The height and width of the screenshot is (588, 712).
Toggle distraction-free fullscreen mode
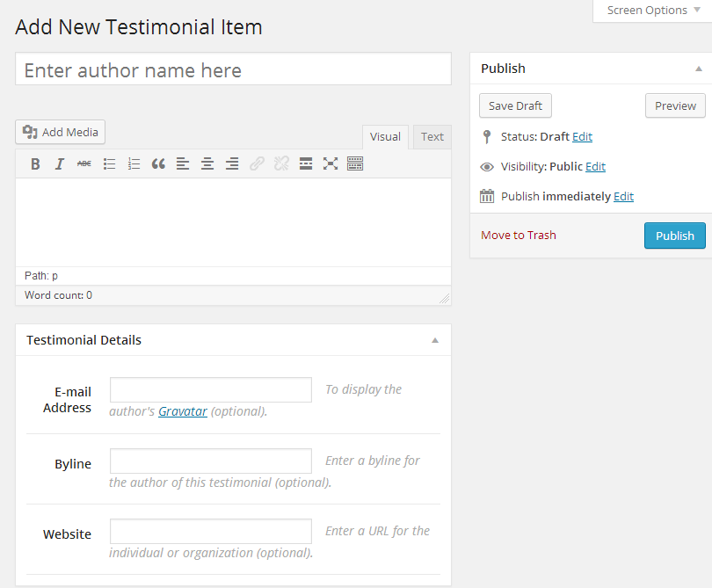(x=331, y=163)
